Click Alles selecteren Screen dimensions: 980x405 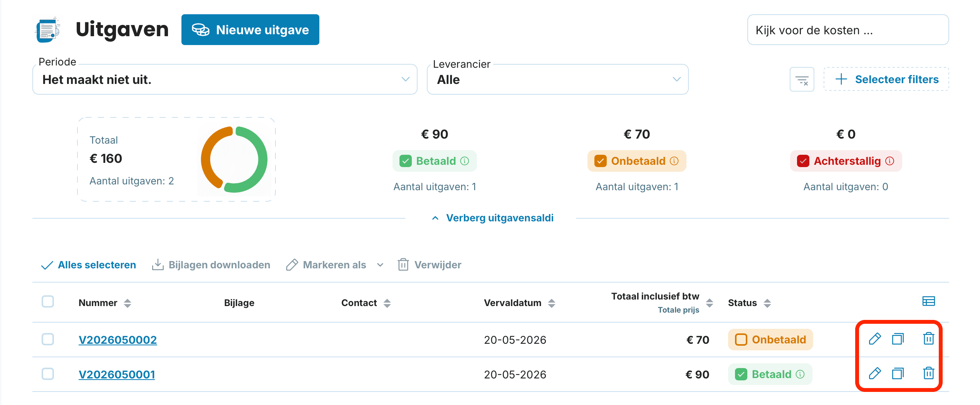[89, 265]
